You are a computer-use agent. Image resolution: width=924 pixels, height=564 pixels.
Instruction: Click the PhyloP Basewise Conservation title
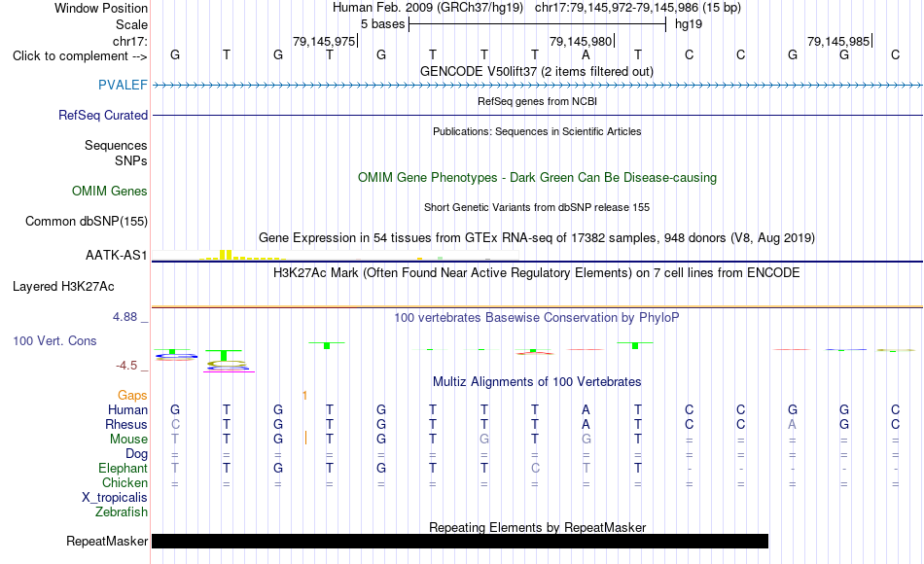pos(536,318)
